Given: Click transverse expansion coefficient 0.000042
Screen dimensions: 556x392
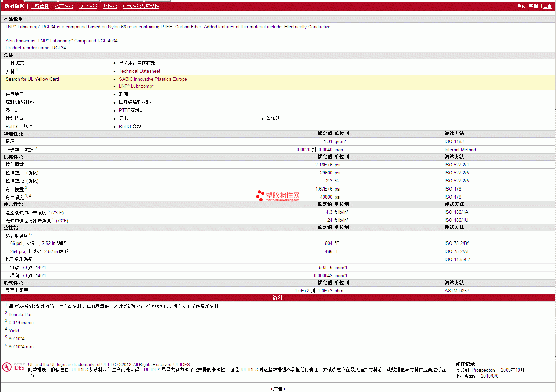Looking at the screenshot, I should coord(323,276).
